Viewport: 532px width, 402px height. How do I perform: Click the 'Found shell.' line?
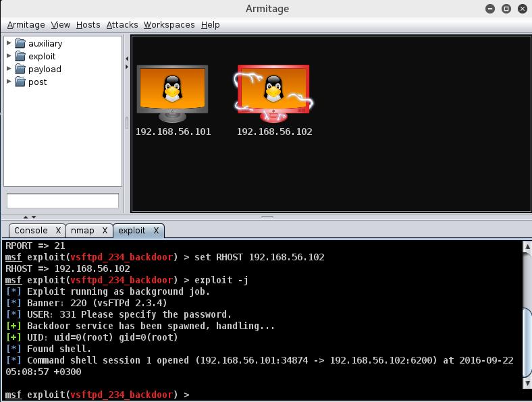[49, 349]
